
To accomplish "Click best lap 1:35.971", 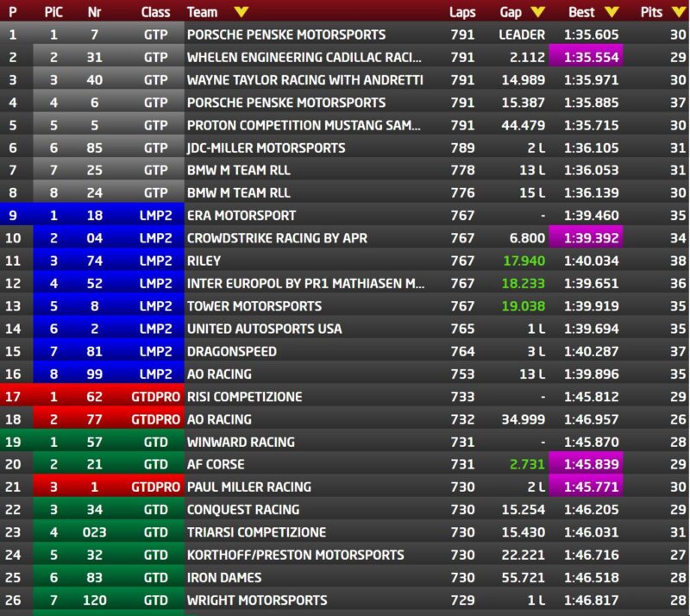I will 591,79.
